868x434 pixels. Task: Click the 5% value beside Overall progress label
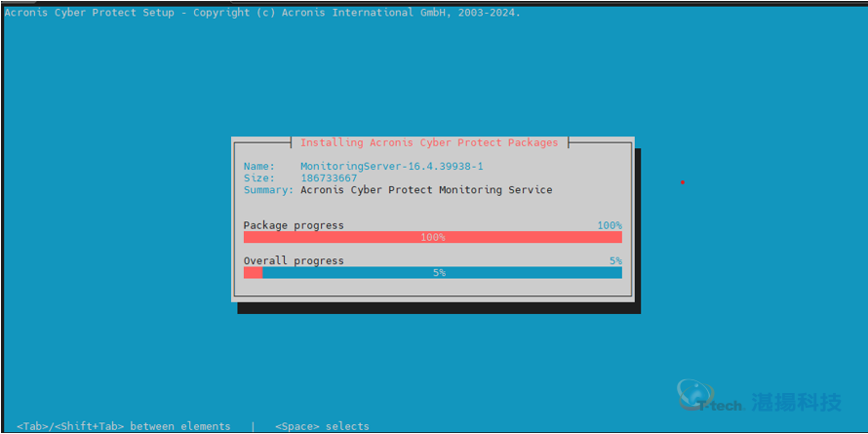click(615, 260)
